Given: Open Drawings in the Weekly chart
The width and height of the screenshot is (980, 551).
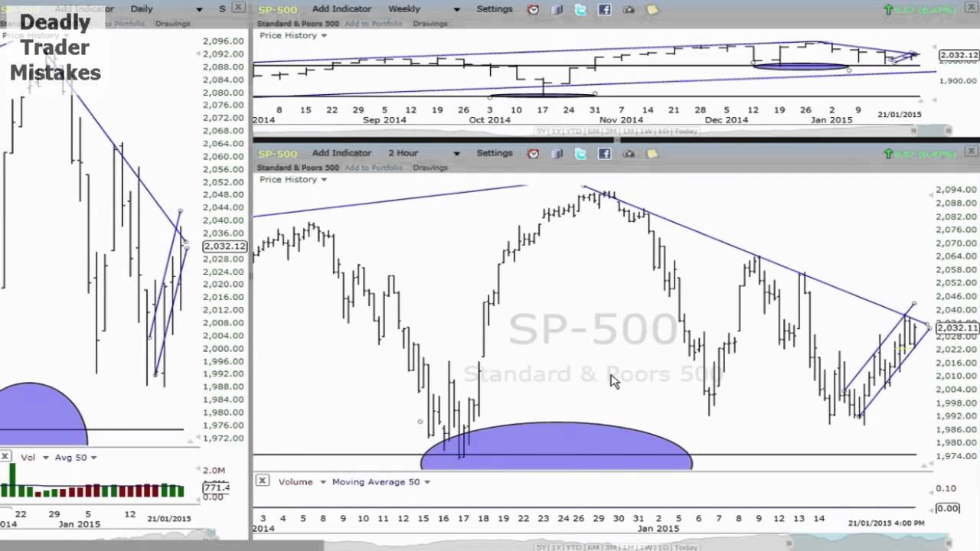Looking at the screenshot, I should click(430, 24).
